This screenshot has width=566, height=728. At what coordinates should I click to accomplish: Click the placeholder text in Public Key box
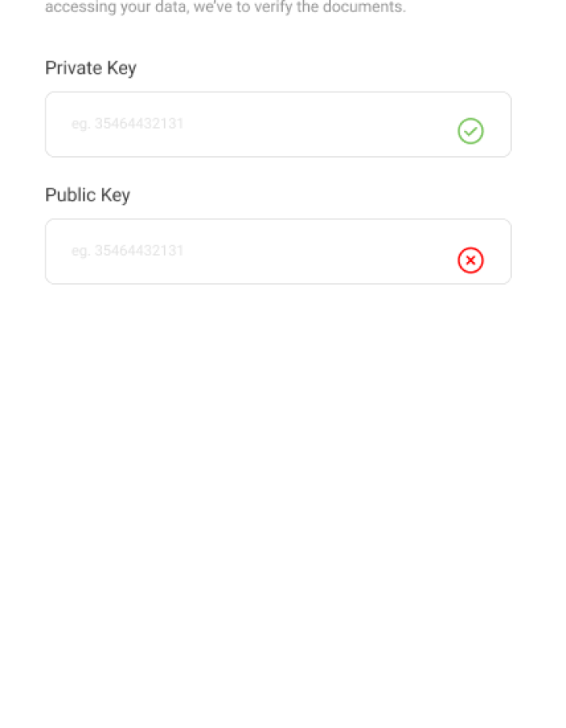[x=128, y=251]
